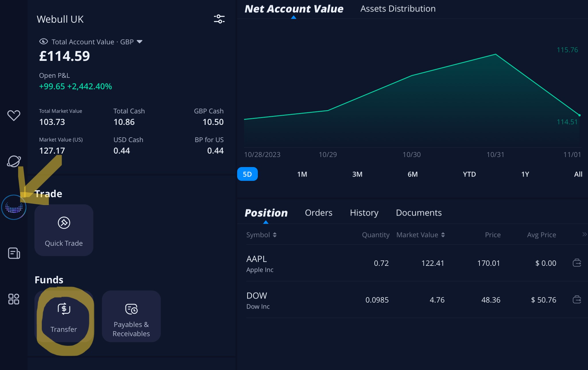Select the YTD chart range
Viewport: 588px width, 370px height.
[469, 174]
